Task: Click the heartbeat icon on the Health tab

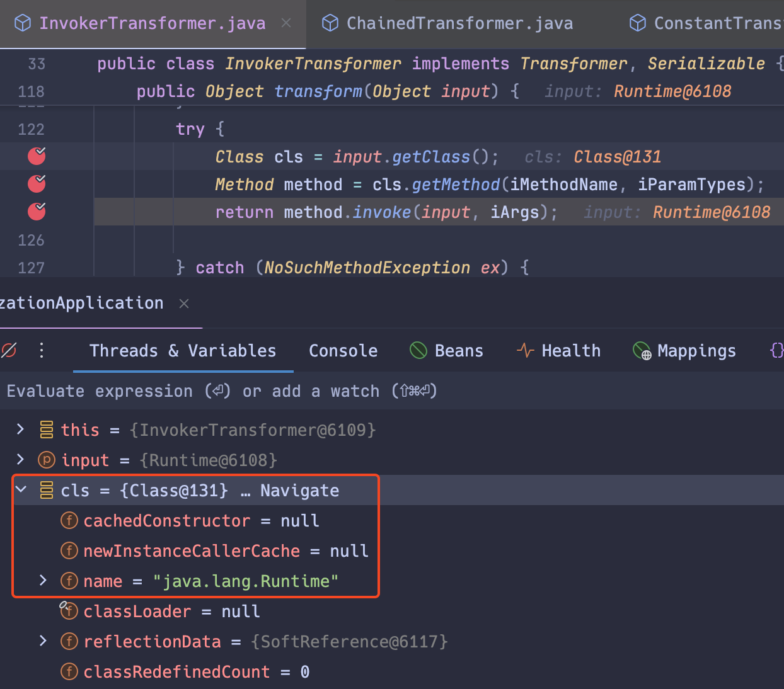Action: click(x=525, y=350)
